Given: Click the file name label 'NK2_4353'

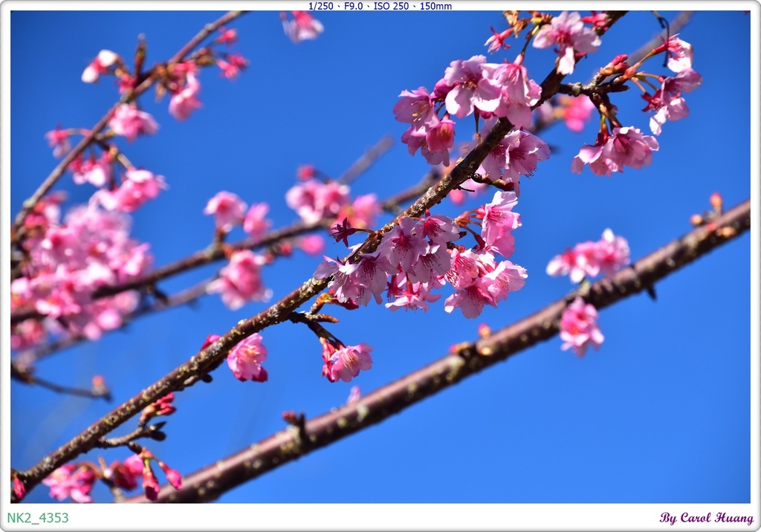Looking at the screenshot, I should (x=38, y=518).
